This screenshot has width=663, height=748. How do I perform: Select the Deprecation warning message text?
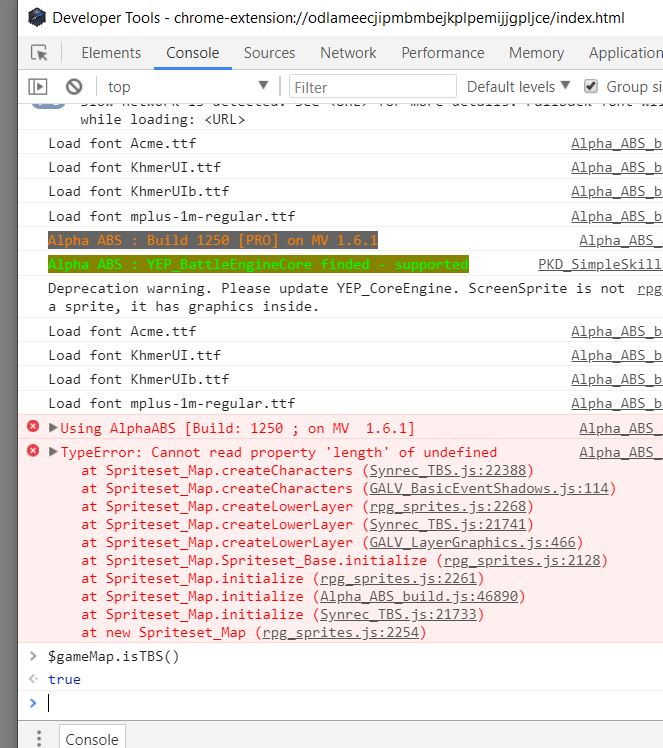click(x=336, y=297)
